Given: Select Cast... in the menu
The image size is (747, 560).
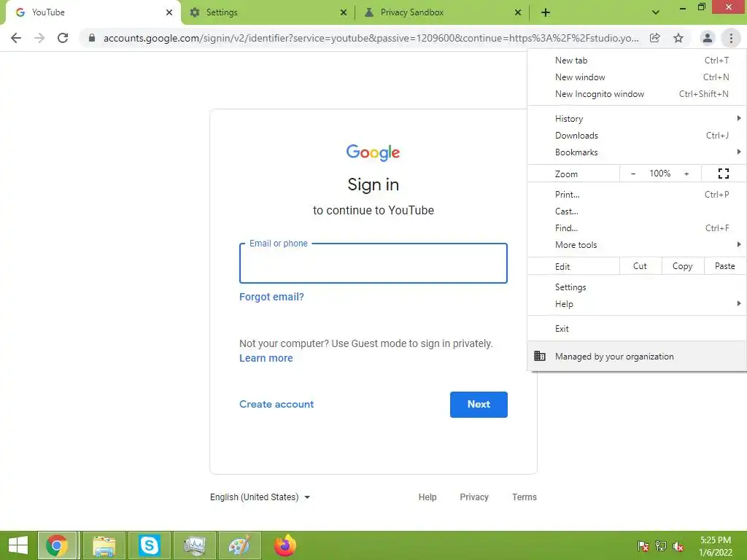Looking at the screenshot, I should tap(637, 211).
